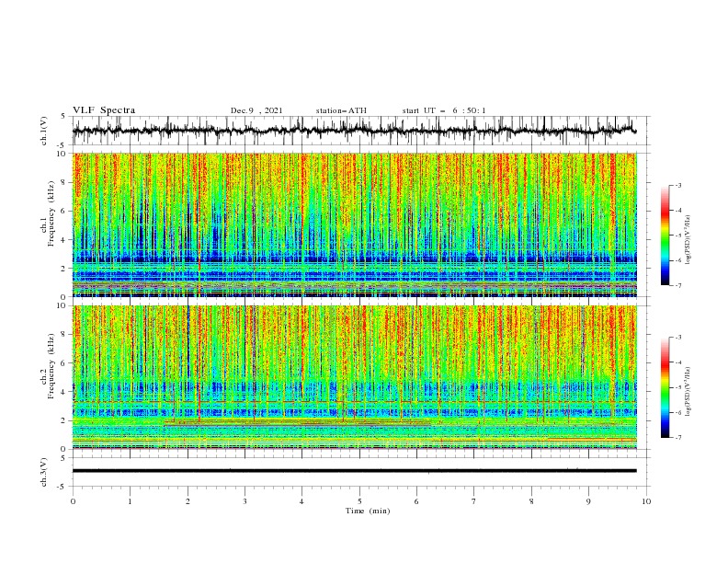This screenshot has height=563, width=728.
Task: Click the upper color bar legend
Action: [665, 236]
